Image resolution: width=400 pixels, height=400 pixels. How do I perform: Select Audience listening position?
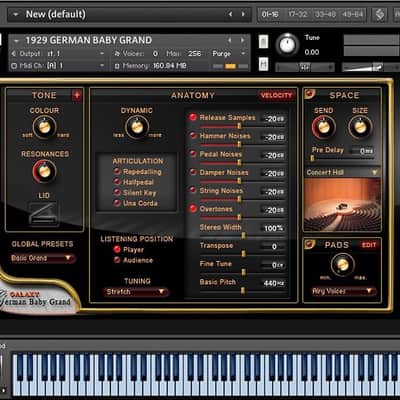coord(117,260)
